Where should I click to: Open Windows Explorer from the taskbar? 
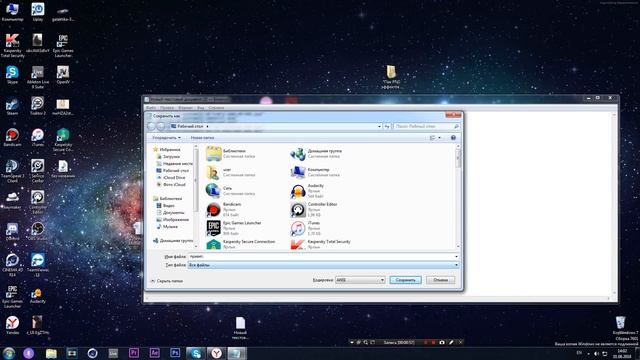[x=51, y=353]
